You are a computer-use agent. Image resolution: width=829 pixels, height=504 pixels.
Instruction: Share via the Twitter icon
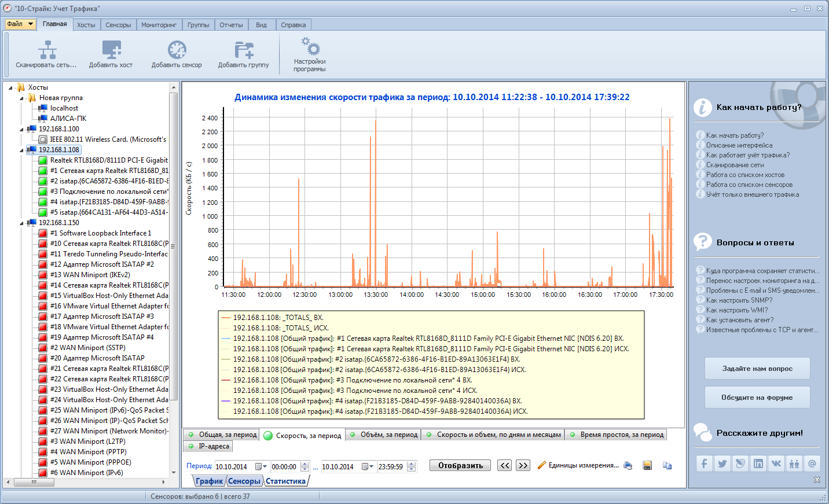pyautogui.click(x=722, y=463)
